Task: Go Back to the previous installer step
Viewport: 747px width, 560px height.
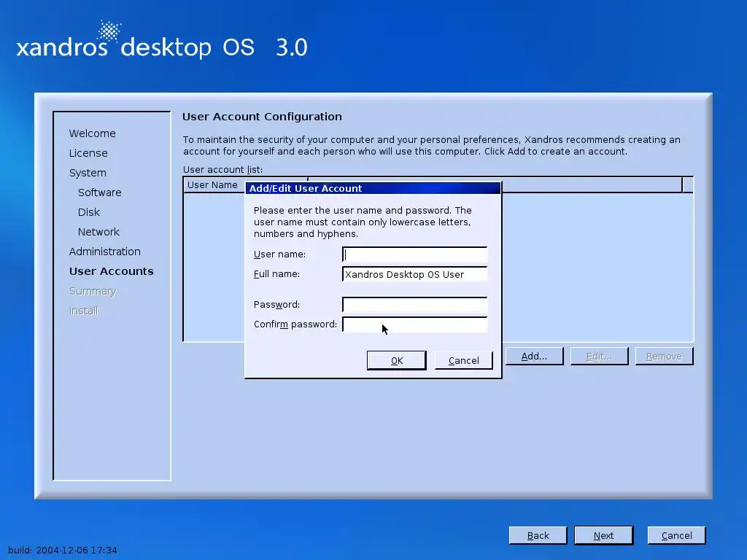Action: 538,535
